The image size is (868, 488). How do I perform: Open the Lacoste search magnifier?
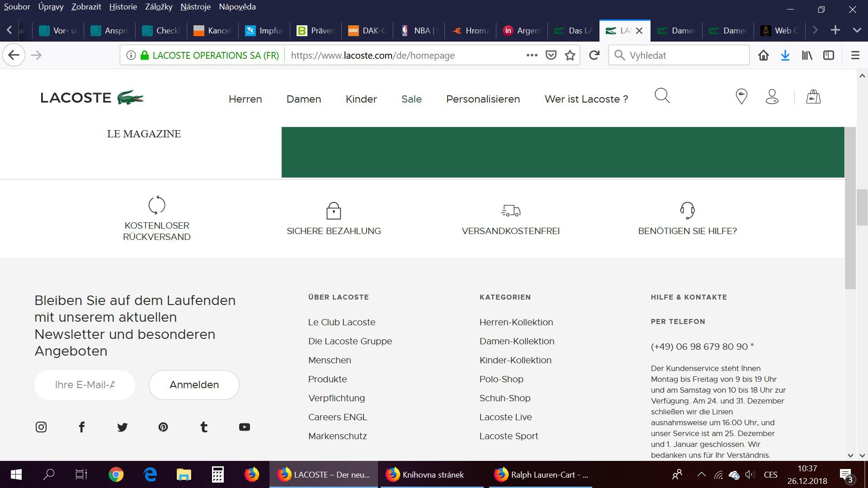[x=662, y=96]
